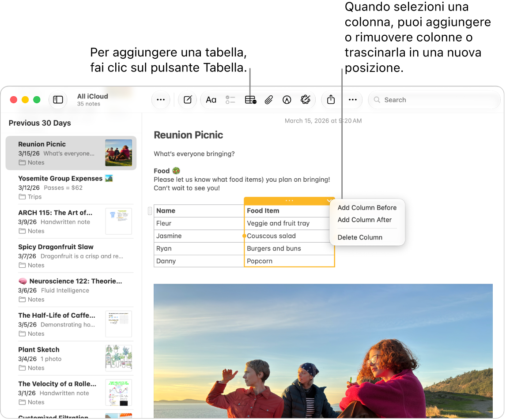Click the Search field

(x=434, y=100)
